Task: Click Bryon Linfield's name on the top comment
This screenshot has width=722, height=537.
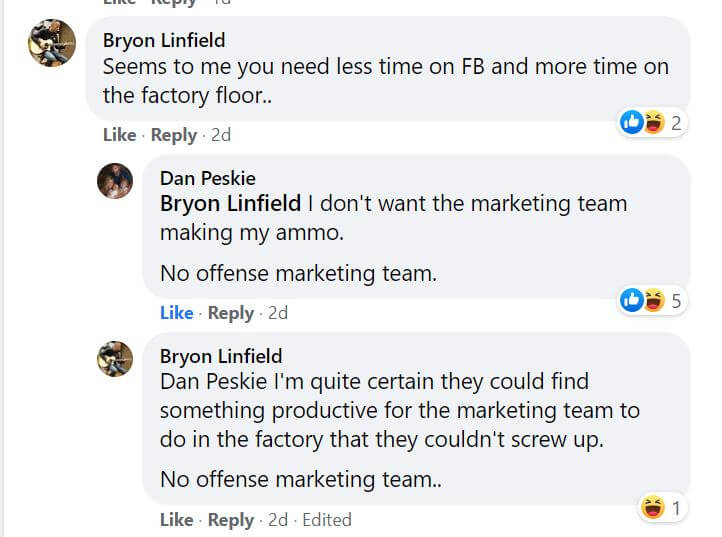Action: tap(164, 41)
